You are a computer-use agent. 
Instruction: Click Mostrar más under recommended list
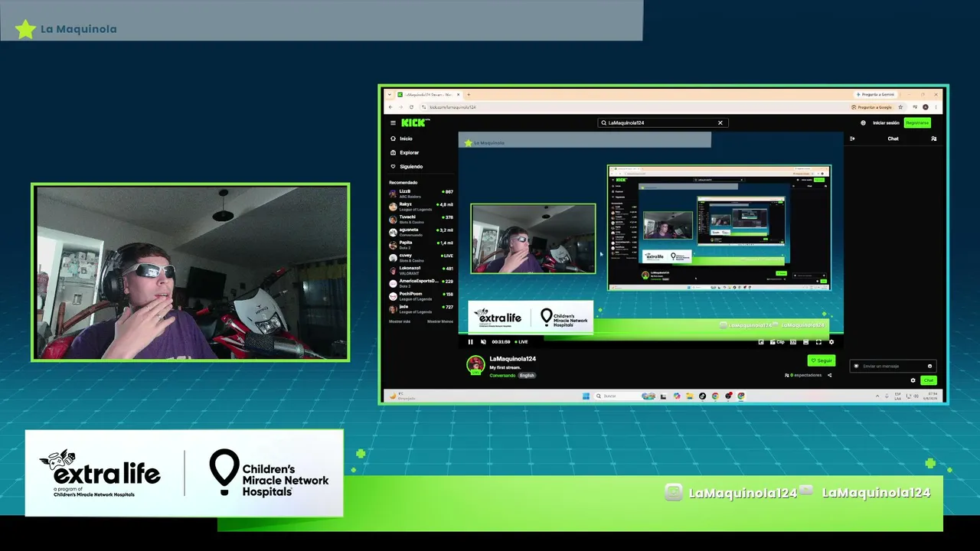coord(400,321)
